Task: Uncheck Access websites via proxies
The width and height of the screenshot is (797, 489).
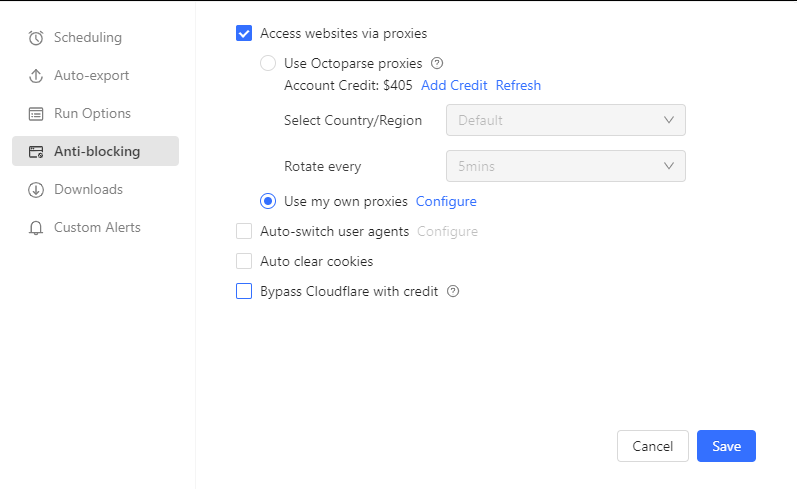Action: (x=244, y=34)
